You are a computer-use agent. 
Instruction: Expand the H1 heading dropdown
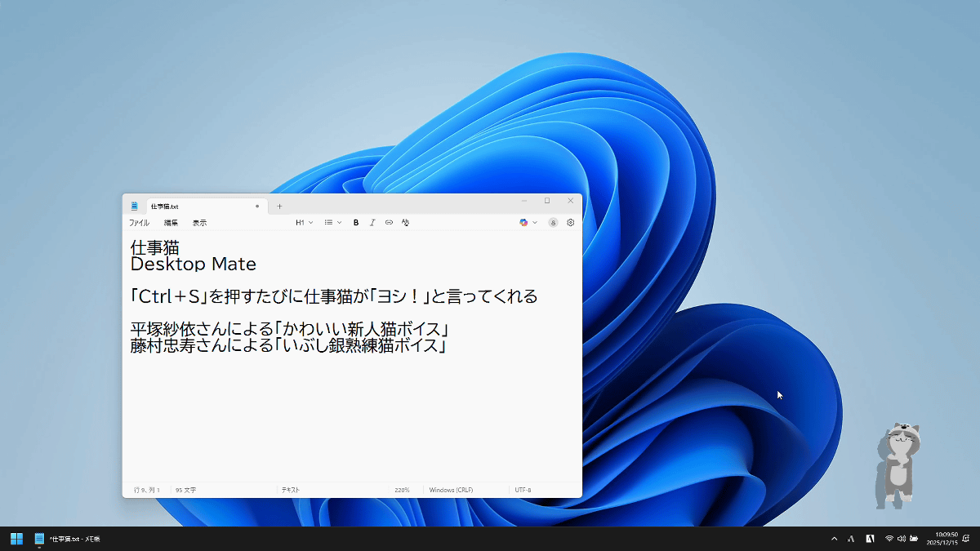pyautogui.click(x=304, y=222)
